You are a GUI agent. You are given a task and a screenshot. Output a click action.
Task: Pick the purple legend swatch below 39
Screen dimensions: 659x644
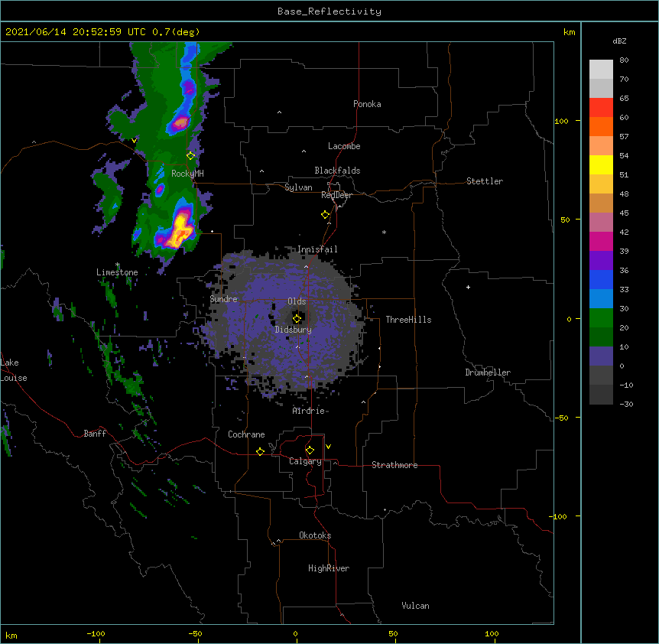pyautogui.click(x=601, y=261)
